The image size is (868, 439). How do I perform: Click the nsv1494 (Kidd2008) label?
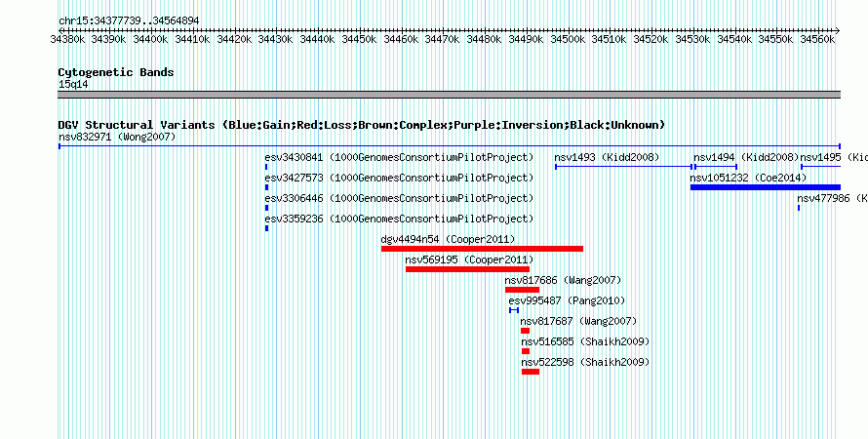click(746, 157)
